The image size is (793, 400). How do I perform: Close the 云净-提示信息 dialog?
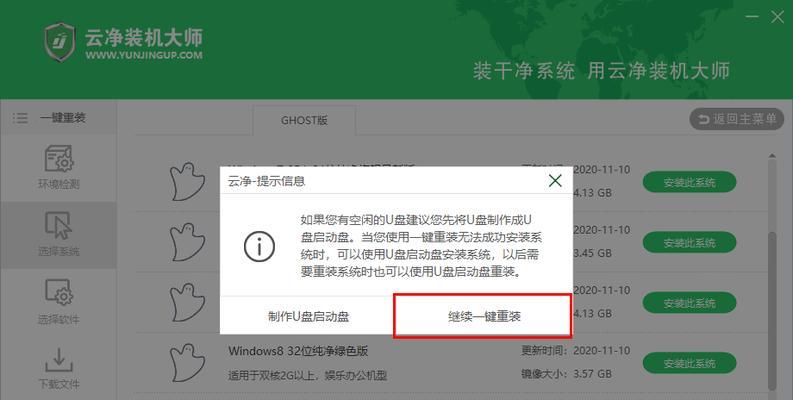pyautogui.click(x=555, y=181)
